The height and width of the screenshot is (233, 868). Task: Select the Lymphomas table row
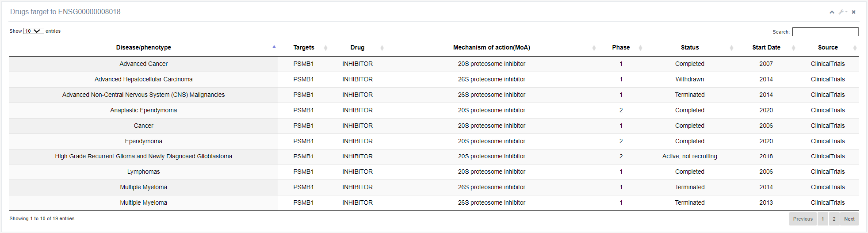[x=144, y=172]
